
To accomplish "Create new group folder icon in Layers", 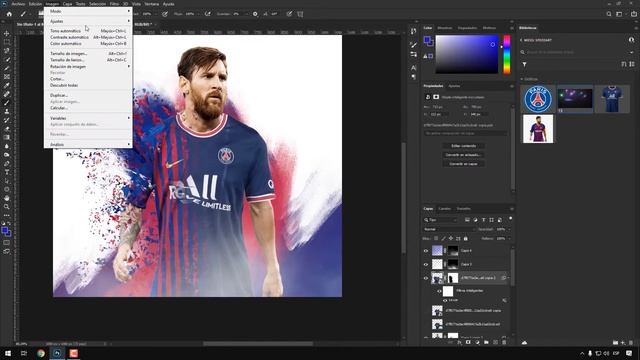I will [486, 342].
